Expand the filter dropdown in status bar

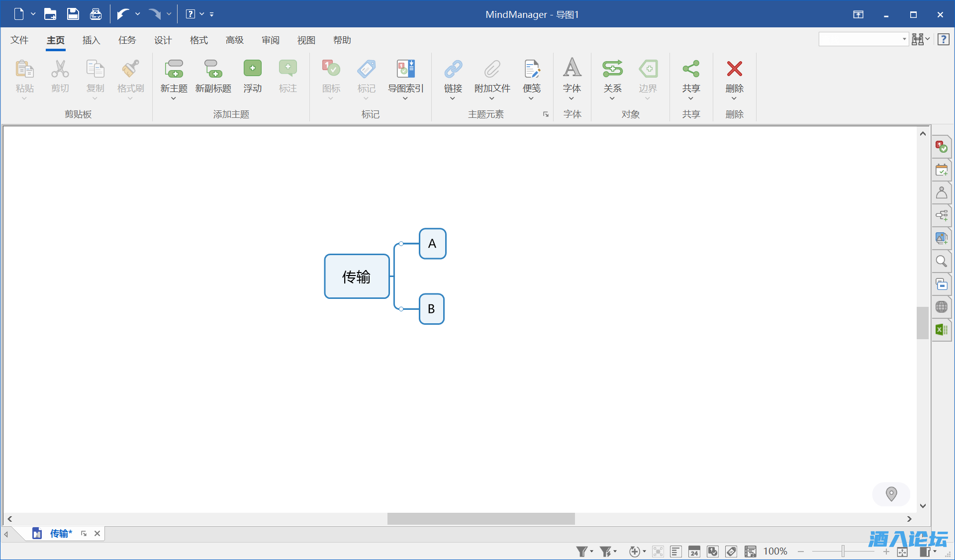pos(591,551)
